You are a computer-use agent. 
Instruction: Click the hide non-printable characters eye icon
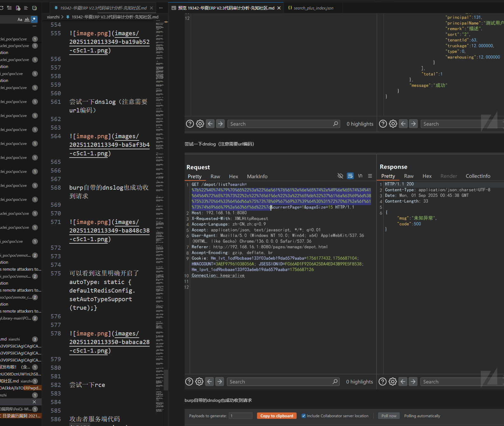[x=340, y=176]
